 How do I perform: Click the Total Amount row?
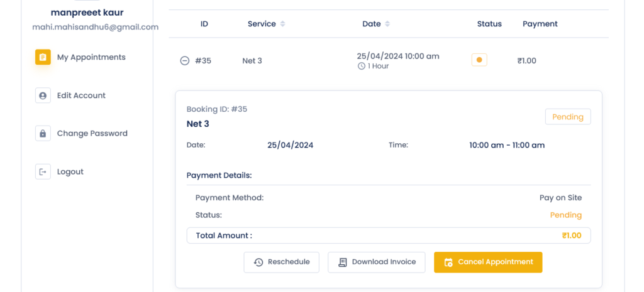pos(388,235)
